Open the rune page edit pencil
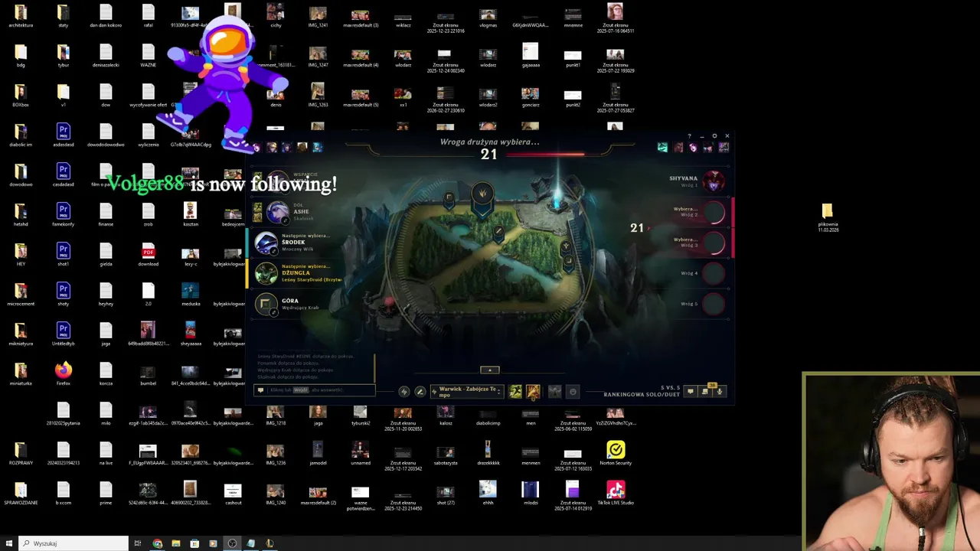 (420, 392)
